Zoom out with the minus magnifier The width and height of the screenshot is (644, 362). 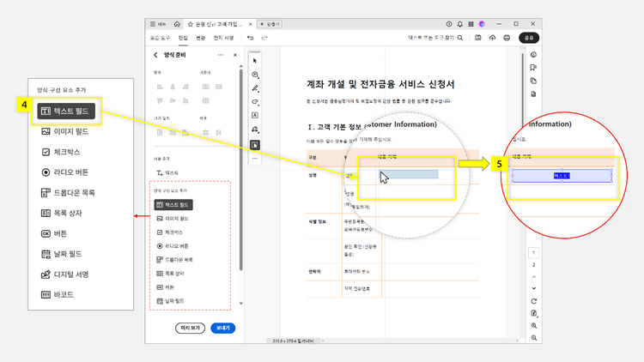[x=533, y=338]
